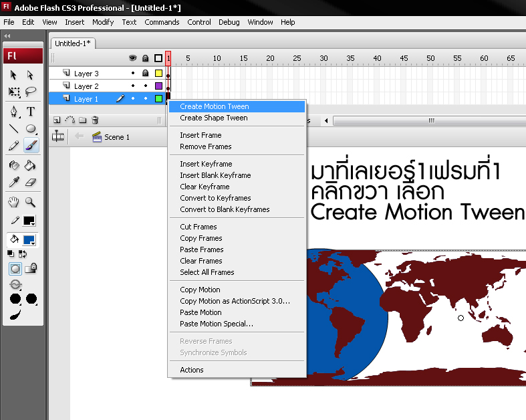Screen dimensions: 526x420
Task: Select the Brush tool
Action: tap(31, 146)
